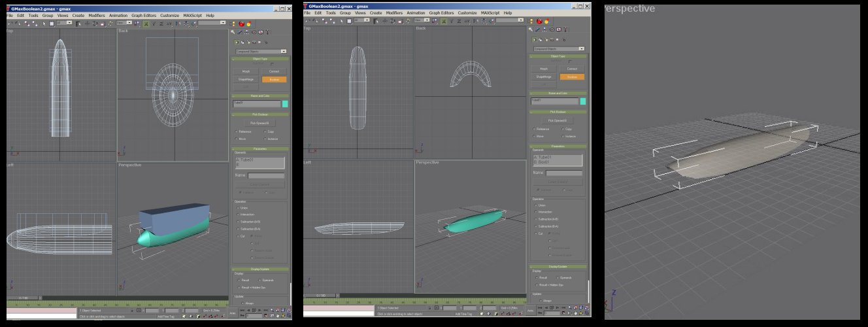Click cyan object color swatch in blue-box window
The width and height of the screenshot is (868, 327).
[286, 103]
